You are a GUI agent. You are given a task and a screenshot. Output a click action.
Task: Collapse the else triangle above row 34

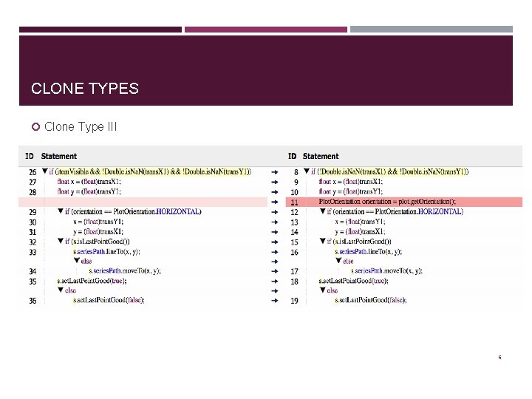click(77, 261)
